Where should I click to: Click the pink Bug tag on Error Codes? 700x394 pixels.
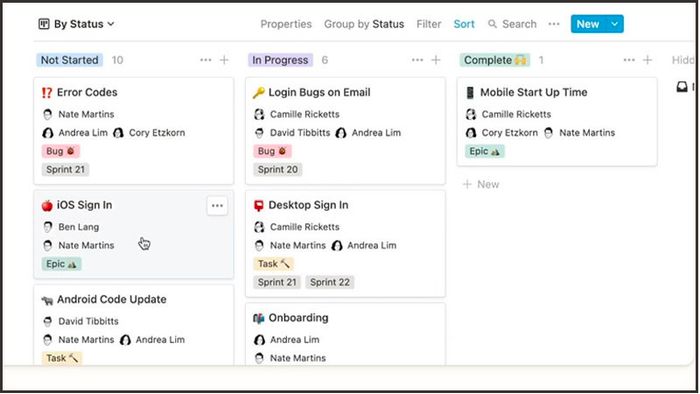click(61, 151)
